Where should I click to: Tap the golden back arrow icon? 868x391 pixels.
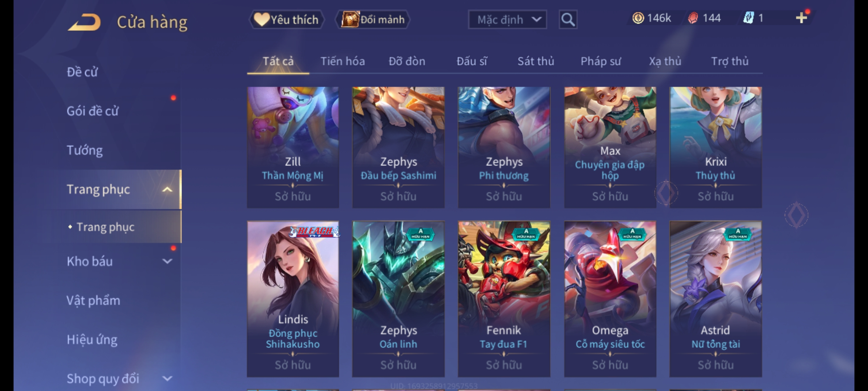click(84, 22)
